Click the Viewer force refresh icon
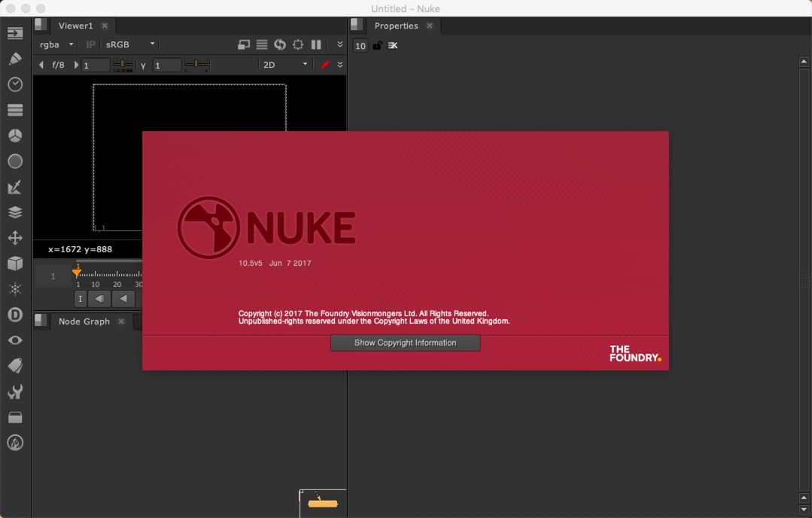Viewport: 812px width, 518px height. point(280,45)
